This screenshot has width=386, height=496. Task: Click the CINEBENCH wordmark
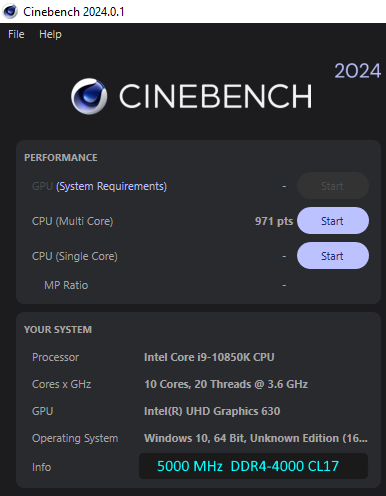[x=216, y=96]
